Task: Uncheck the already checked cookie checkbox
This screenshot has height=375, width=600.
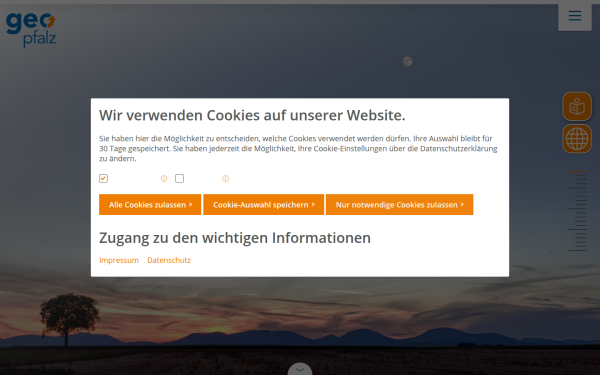Action: point(103,179)
